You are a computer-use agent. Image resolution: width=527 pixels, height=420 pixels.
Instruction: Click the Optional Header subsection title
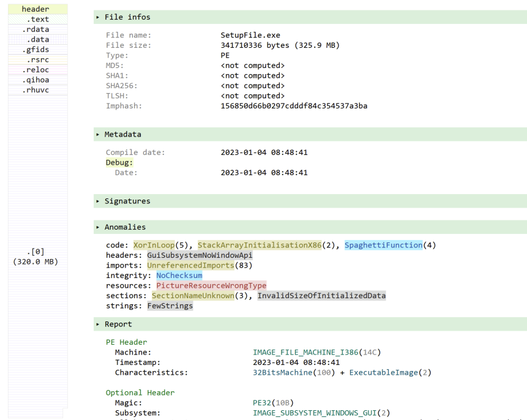(140, 393)
